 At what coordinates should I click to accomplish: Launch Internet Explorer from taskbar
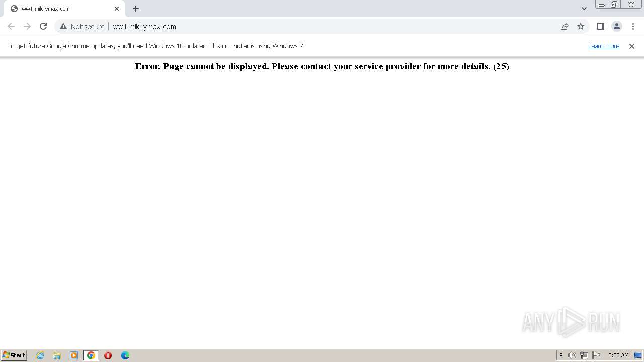40,355
